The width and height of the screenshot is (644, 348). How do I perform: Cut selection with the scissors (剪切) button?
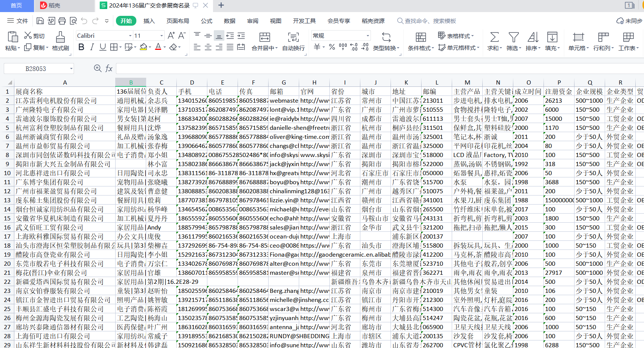34,35
